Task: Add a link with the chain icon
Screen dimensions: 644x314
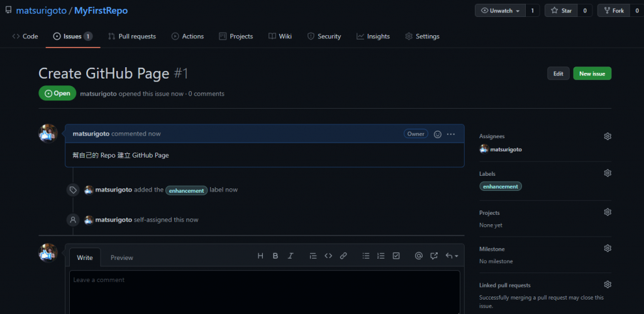Action: 343,256
